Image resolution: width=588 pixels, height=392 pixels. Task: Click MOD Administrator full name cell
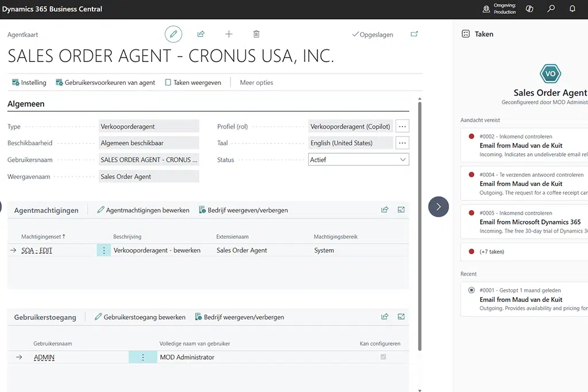(x=187, y=357)
